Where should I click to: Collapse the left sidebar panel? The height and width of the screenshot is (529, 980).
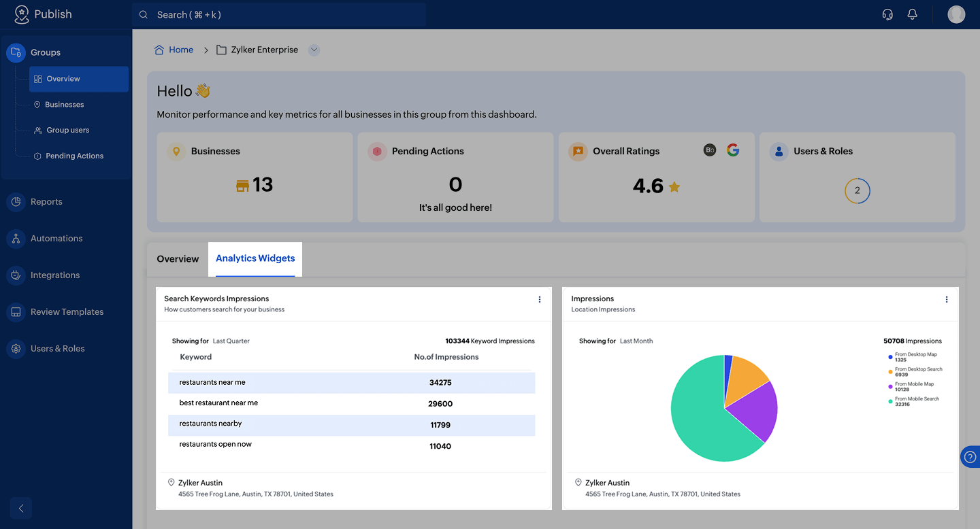[21, 508]
